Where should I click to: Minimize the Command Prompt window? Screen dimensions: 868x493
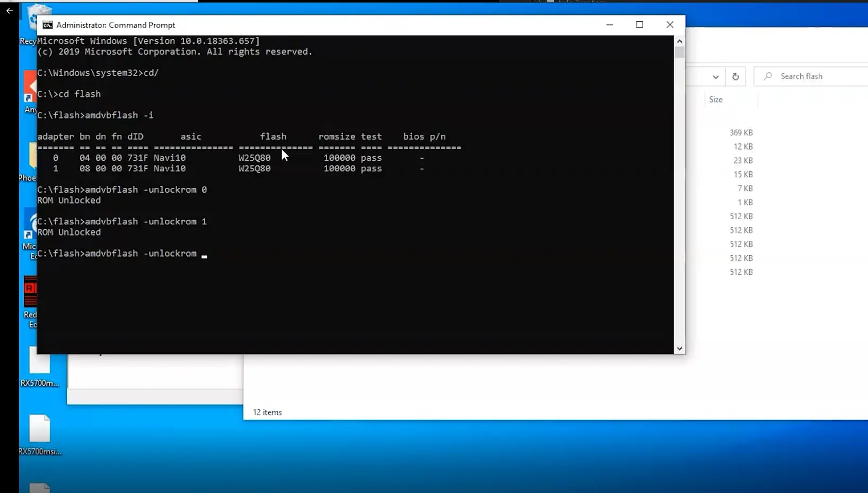click(x=610, y=25)
